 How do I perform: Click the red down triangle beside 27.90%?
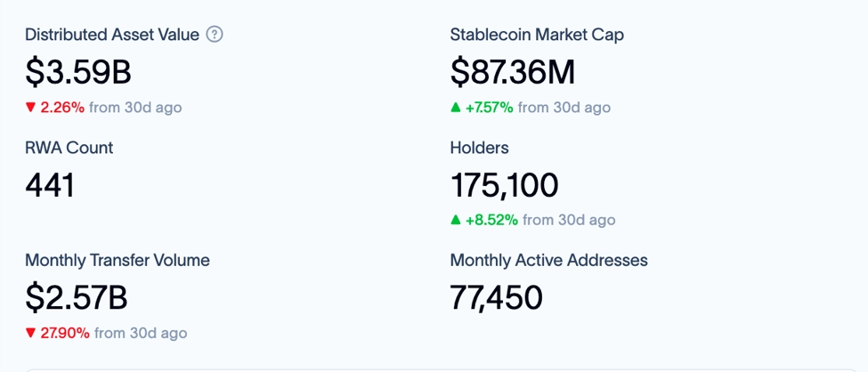coord(30,333)
